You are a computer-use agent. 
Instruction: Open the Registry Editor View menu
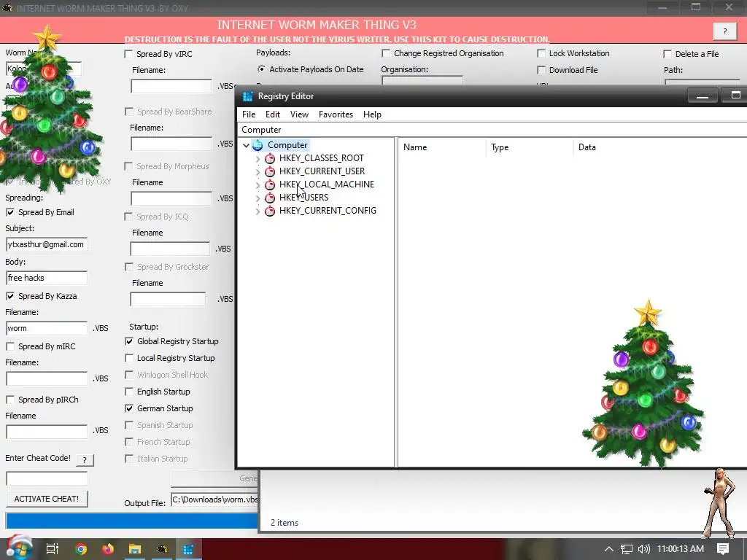299,114
